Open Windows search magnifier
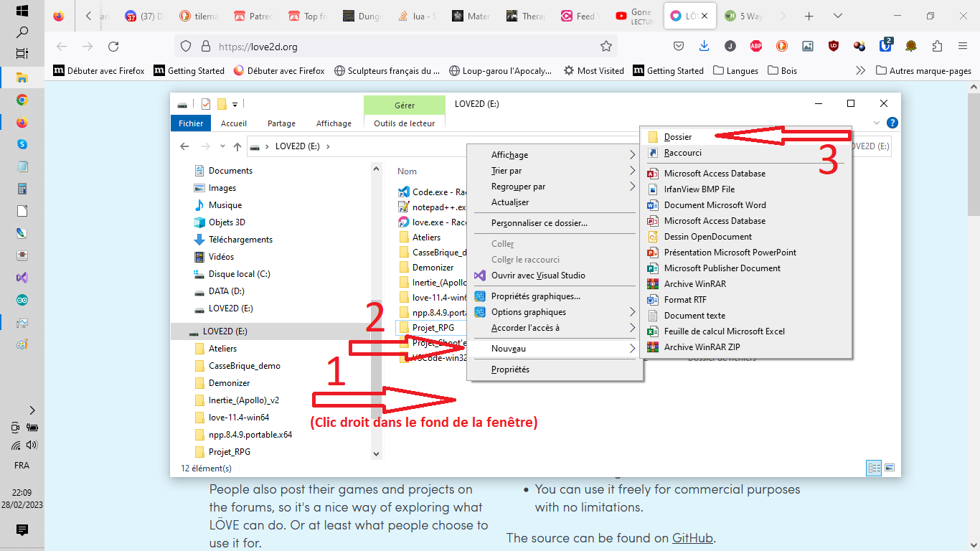 tap(22, 32)
